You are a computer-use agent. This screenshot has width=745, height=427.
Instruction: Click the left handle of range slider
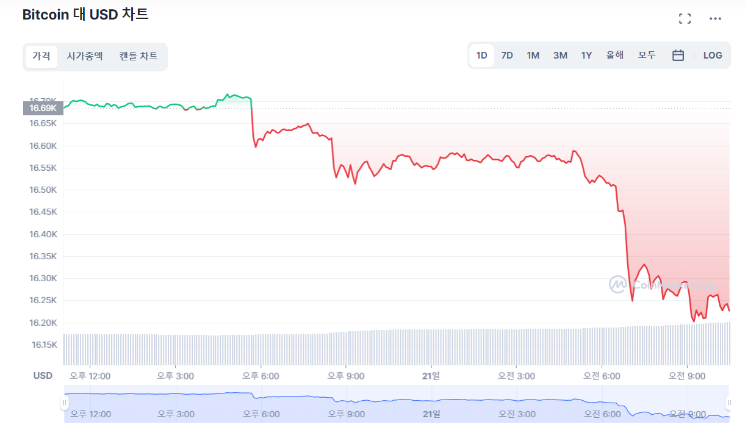click(x=65, y=403)
